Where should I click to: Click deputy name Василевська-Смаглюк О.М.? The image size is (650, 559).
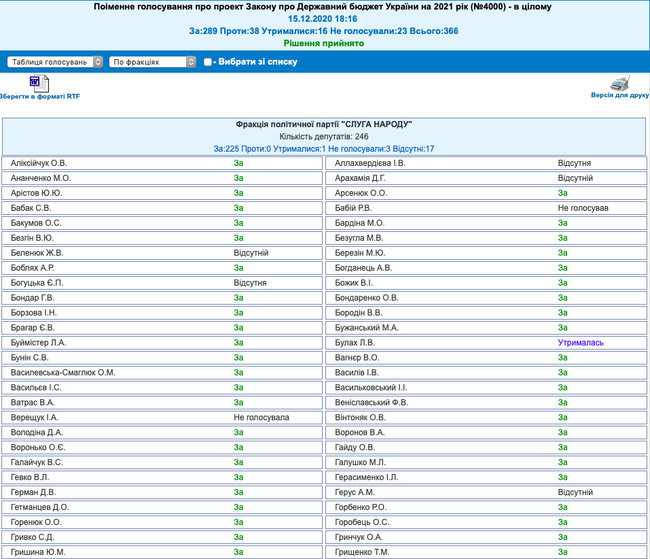click(x=63, y=372)
